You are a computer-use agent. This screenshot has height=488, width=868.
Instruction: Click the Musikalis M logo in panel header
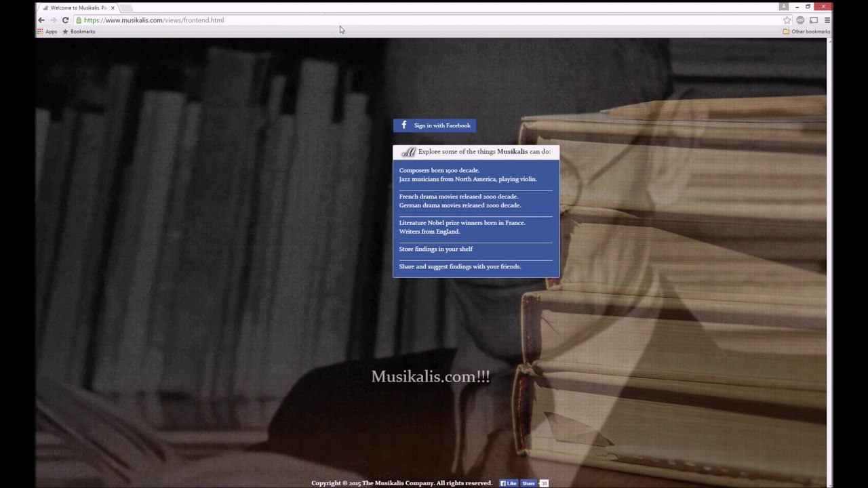[408, 152]
